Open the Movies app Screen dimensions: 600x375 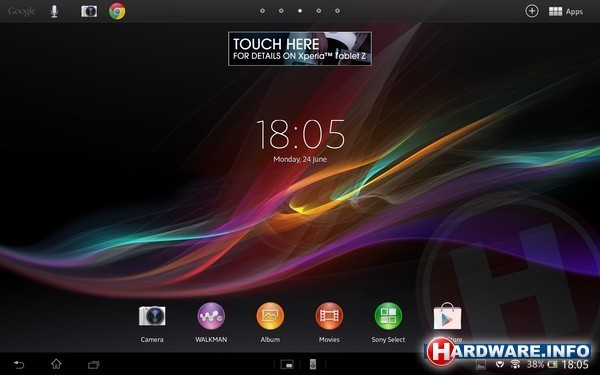(329, 323)
